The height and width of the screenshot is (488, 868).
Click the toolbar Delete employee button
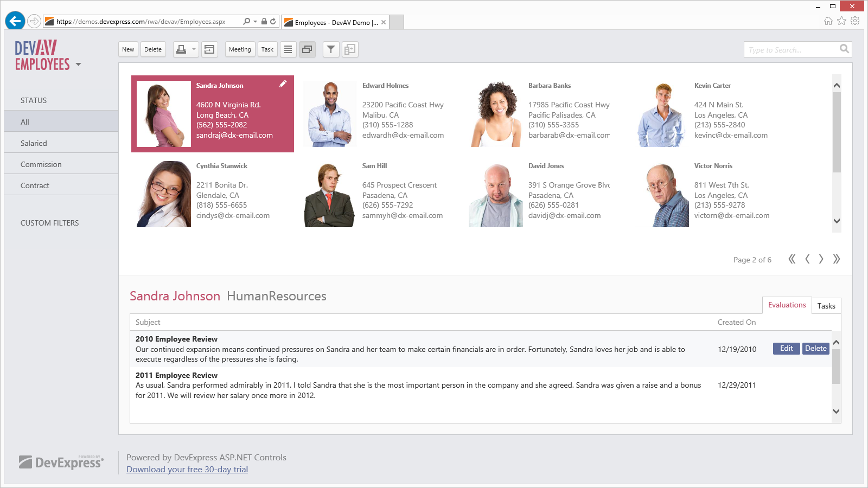[x=153, y=49]
